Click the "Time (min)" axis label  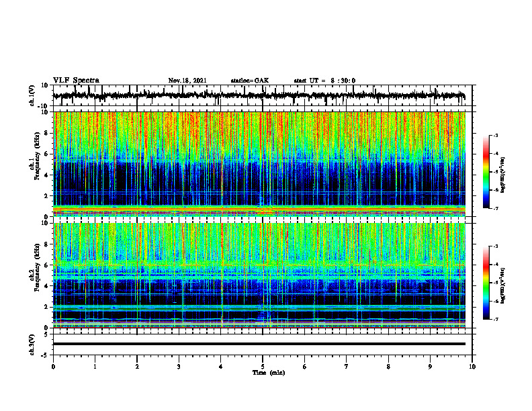(269, 373)
